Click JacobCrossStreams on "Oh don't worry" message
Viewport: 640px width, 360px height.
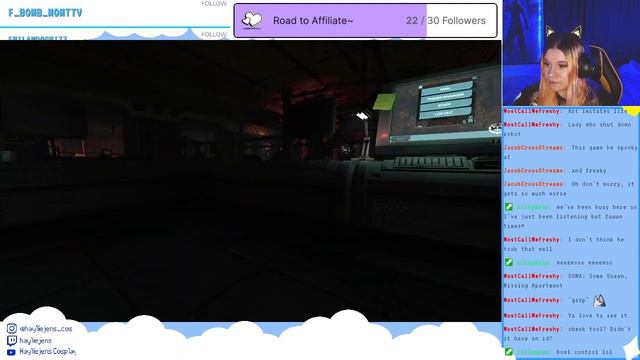[x=534, y=184]
